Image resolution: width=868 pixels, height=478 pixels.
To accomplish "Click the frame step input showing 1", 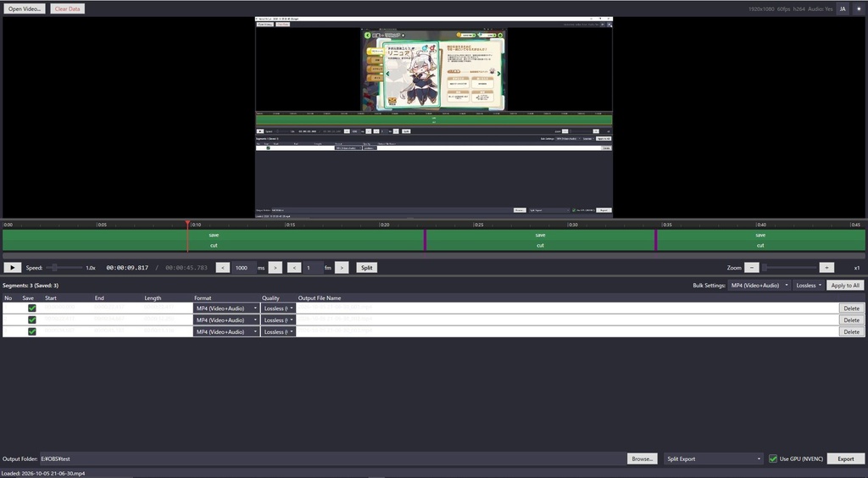I will point(312,268).
